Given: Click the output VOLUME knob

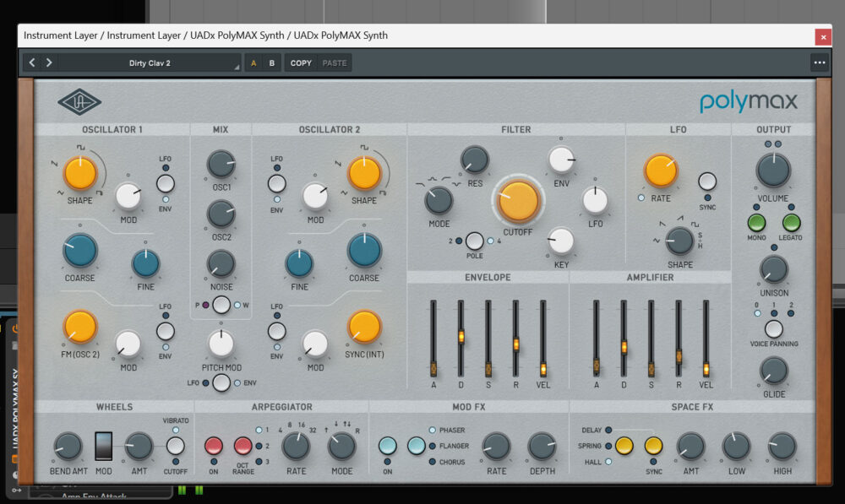Looking at the screenshot, I should [773, 171].
